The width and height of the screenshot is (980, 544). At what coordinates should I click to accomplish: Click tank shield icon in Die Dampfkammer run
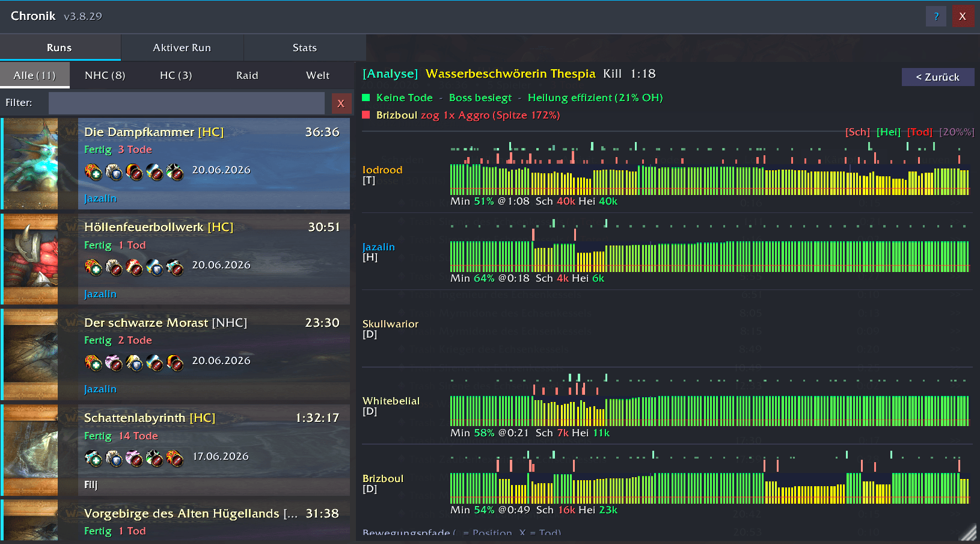[x=114, y=172]
